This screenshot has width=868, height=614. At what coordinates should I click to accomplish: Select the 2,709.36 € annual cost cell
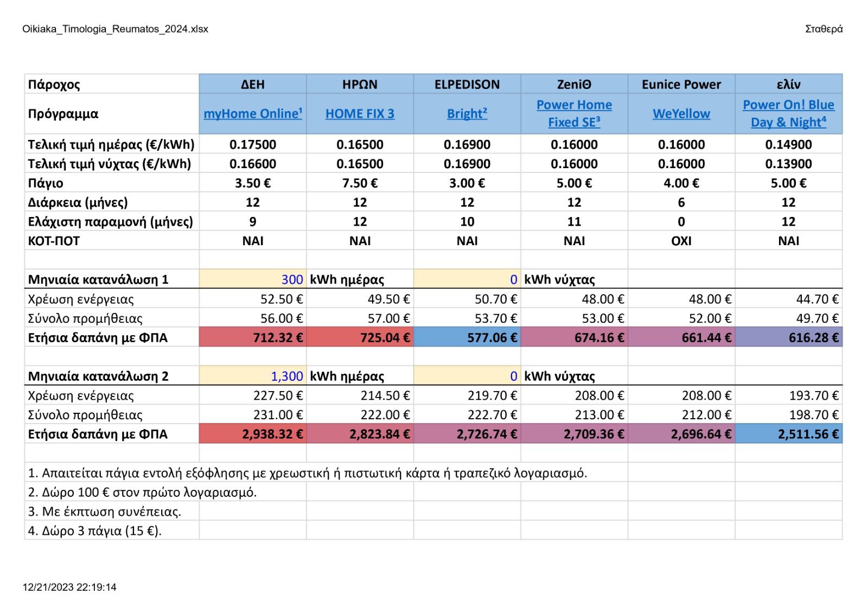point(574,433)
